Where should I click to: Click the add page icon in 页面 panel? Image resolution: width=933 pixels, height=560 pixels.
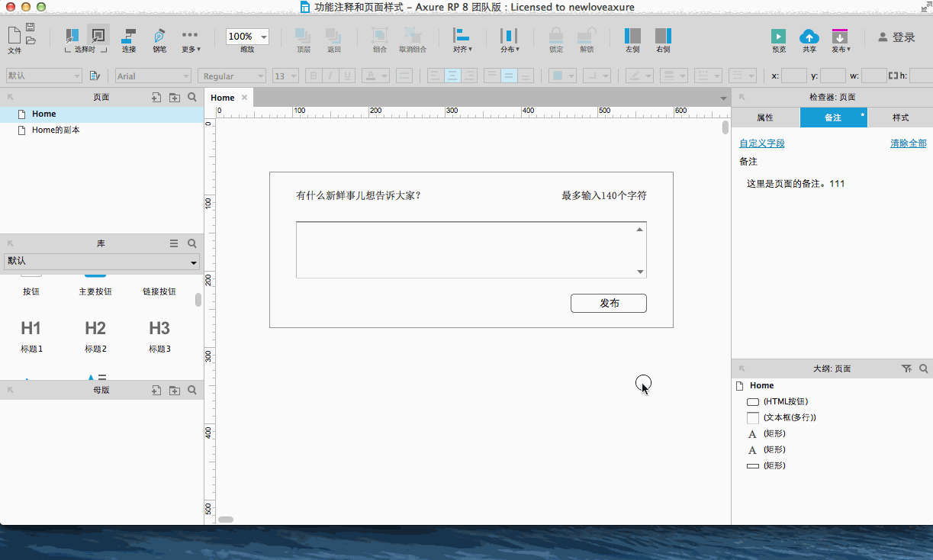(156, 97)
